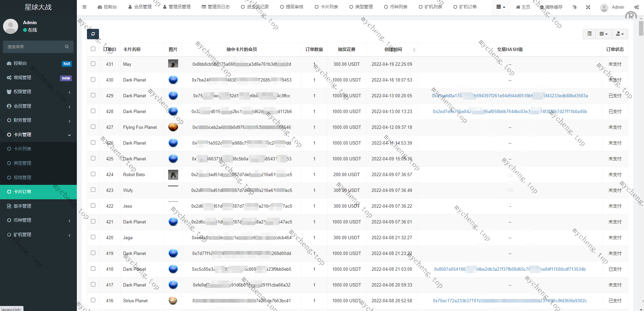644x311 pixels.
Task: Click the Flying Fox Planet card thumbnail
Action: 173,127
